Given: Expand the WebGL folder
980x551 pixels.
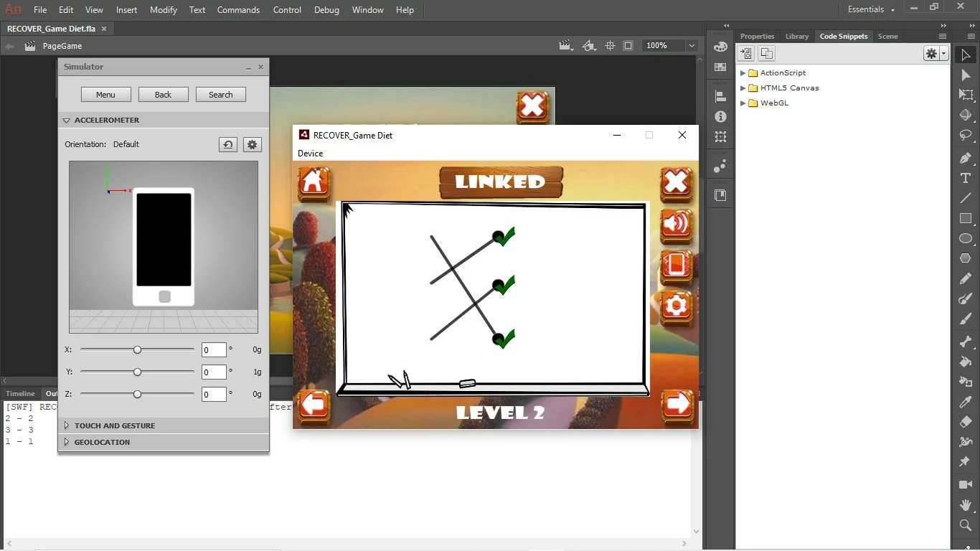Looking at the screenshot, I should click(743, 103).
